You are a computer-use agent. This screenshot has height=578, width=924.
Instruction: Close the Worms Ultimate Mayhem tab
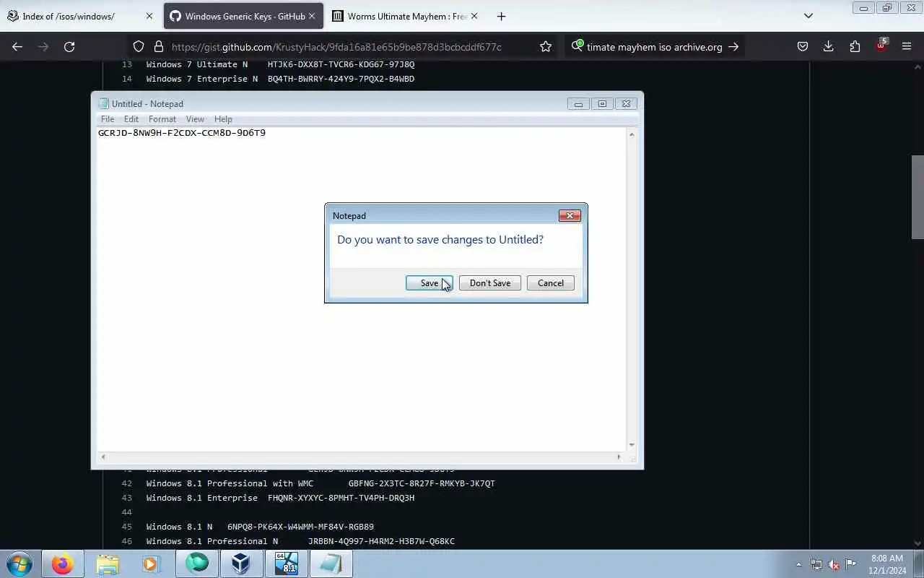(x=474, y=16)
